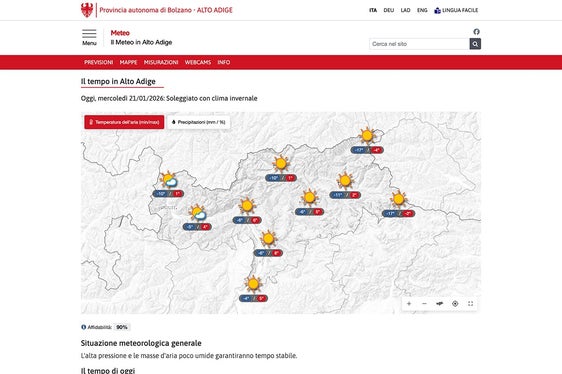Focus the Cerca nel sito search field
This screenshot has height=374, width=562.
pyautogui.click(x=419, y=44)
